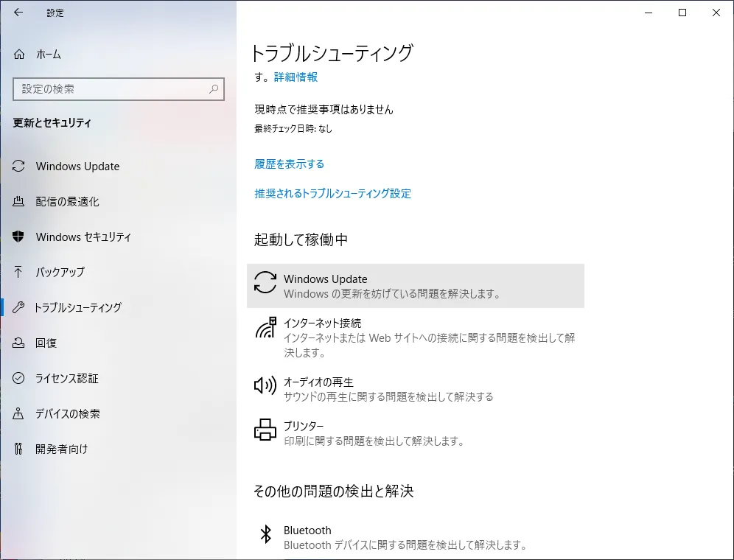The height and width of the screenshot is (560, 734).
Task: Click heading その他の問題の検出と解決
Action: [333, 491]
